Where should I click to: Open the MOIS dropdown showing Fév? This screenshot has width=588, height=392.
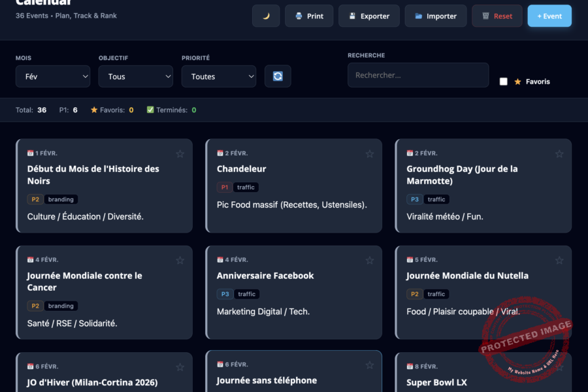coord(53,76)
